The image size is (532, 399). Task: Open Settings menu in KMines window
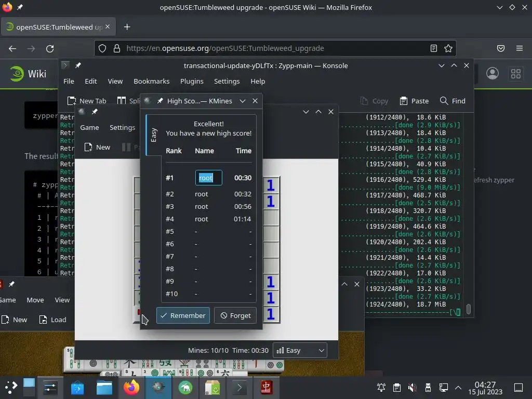click(122, 128)
